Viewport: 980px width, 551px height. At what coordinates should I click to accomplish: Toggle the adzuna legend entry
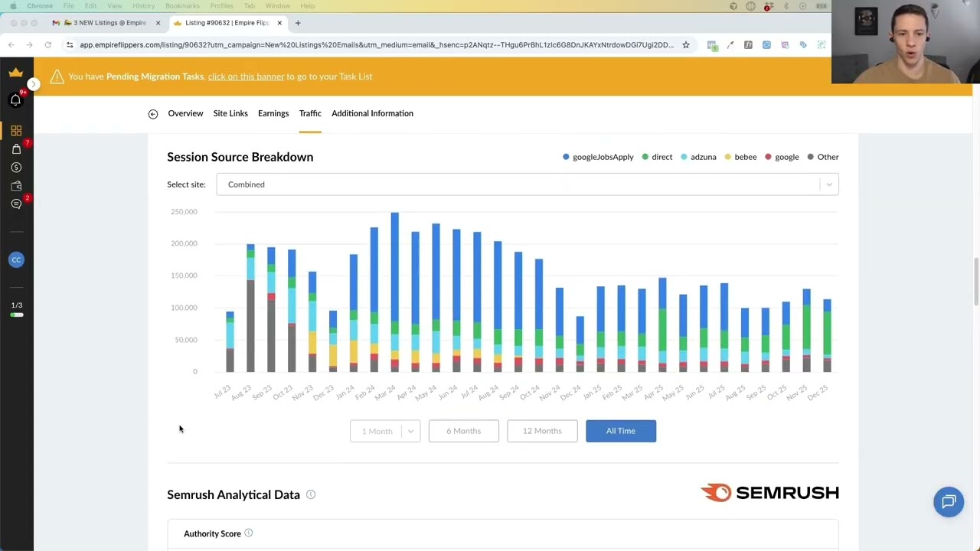(698, 157)
